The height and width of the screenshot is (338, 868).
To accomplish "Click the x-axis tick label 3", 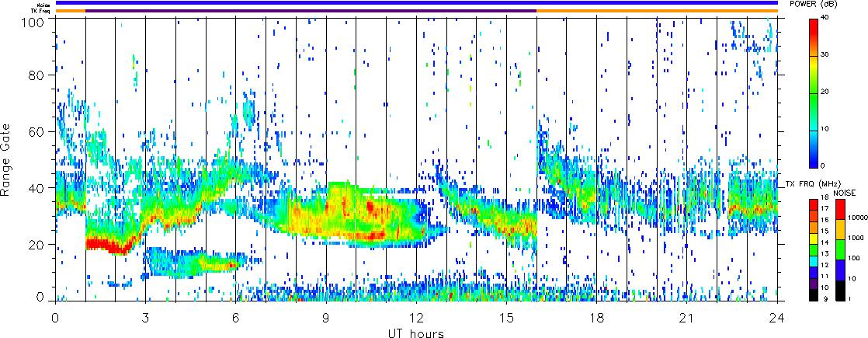I will (x=146, y=318).
